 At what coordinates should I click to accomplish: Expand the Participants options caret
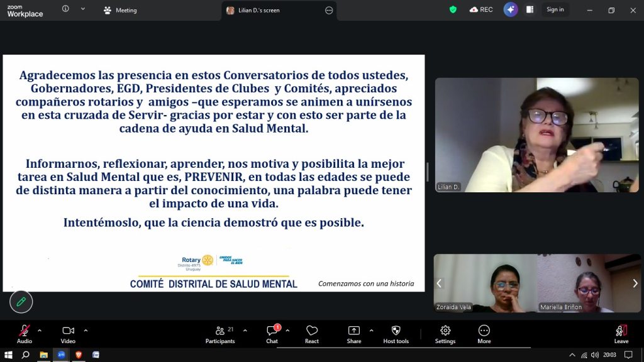pyautogui.click(x=245, y=330)
